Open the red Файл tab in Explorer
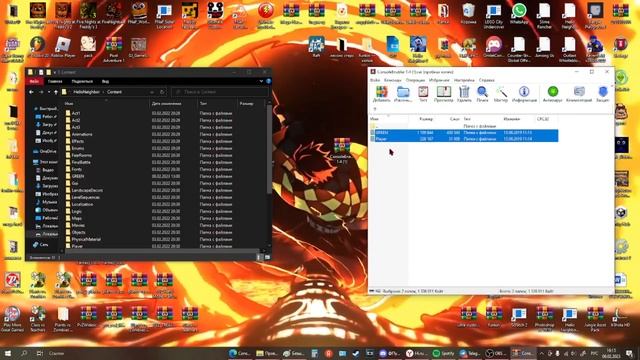 pos(35,81)
